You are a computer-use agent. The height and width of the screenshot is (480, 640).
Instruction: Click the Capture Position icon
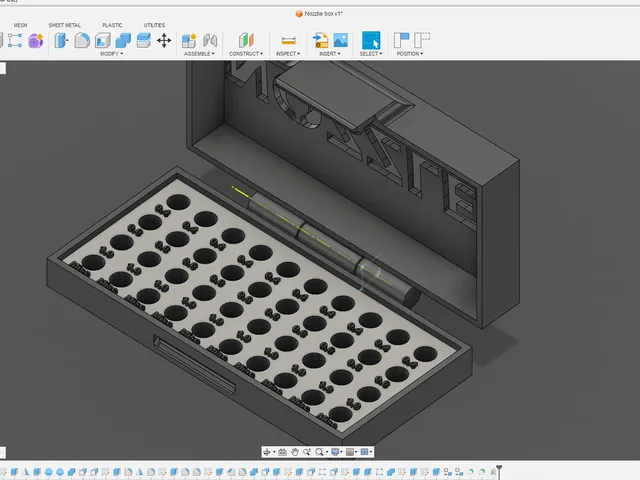tap(401, 40)
